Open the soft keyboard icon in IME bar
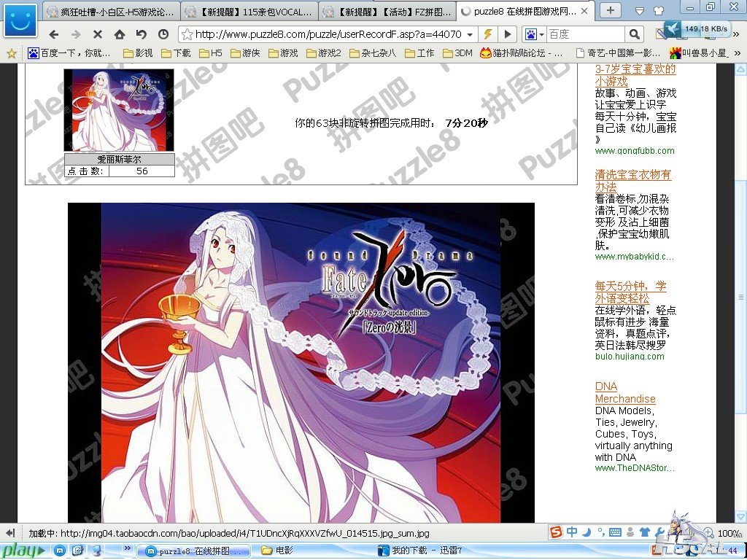Screen dimensions: 747x560 point(615,532)
